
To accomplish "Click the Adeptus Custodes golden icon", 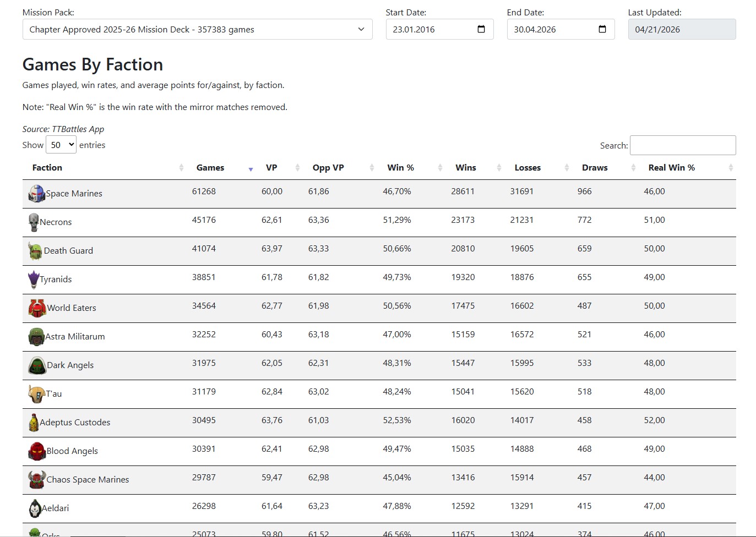I will click(34, 423).
